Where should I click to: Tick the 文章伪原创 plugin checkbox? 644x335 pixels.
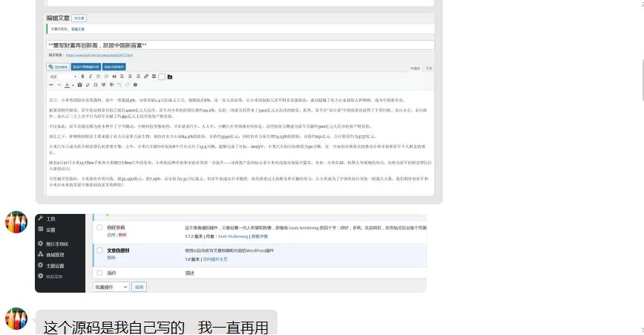(x=99, y=250)
